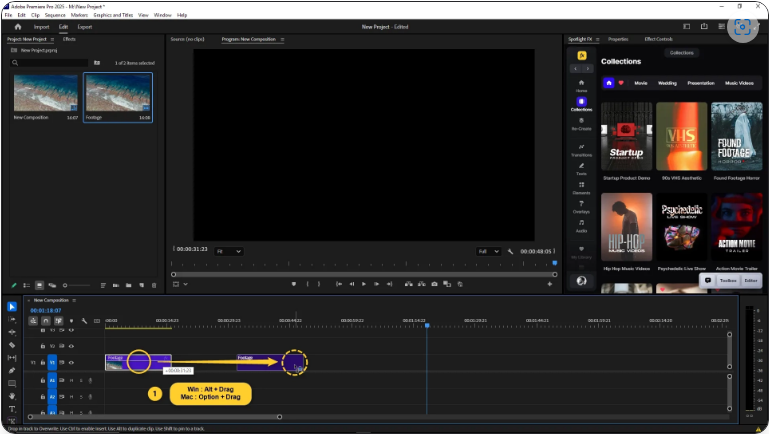Open timeline display settings wrench
Image resolution: width=769 pixels, height=434 pixels.
click(x=84, y=321)
